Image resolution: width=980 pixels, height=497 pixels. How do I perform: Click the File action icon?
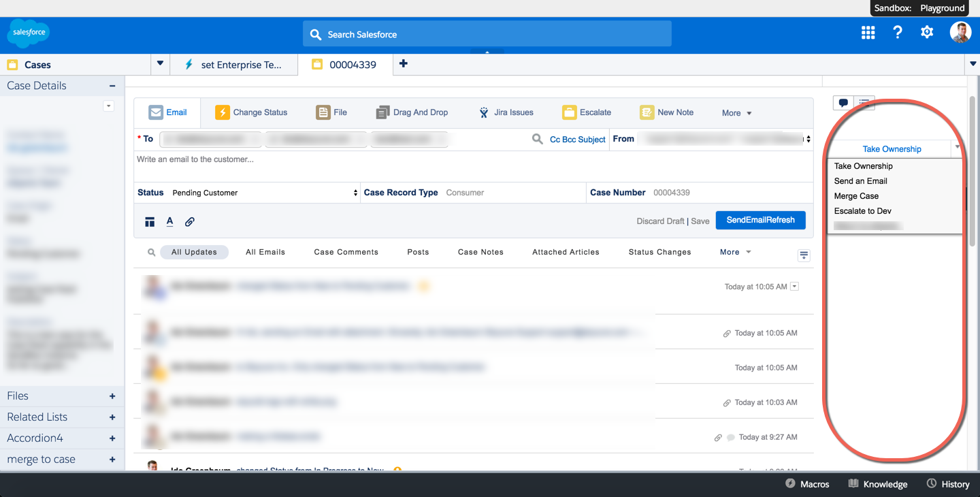point(323,112)
